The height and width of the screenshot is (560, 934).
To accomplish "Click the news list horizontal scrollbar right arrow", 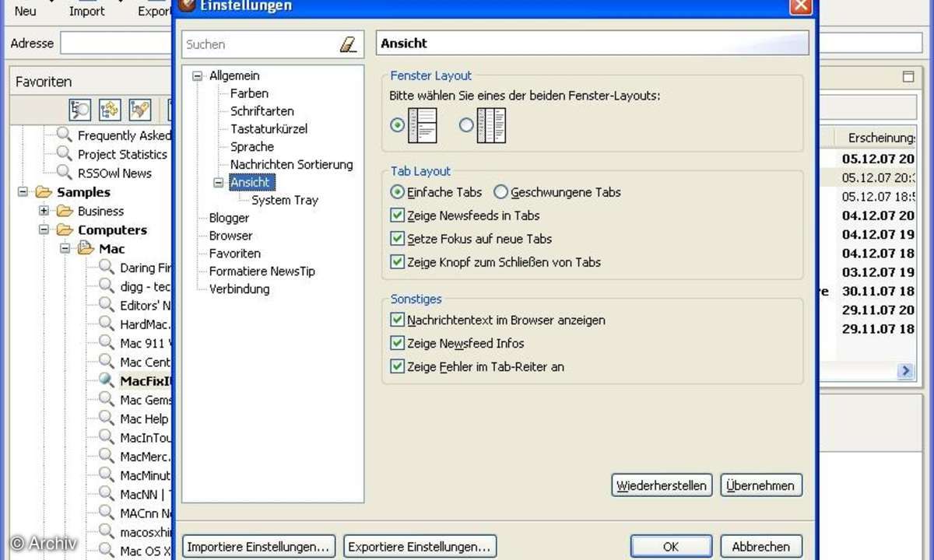I will [905, 371].
